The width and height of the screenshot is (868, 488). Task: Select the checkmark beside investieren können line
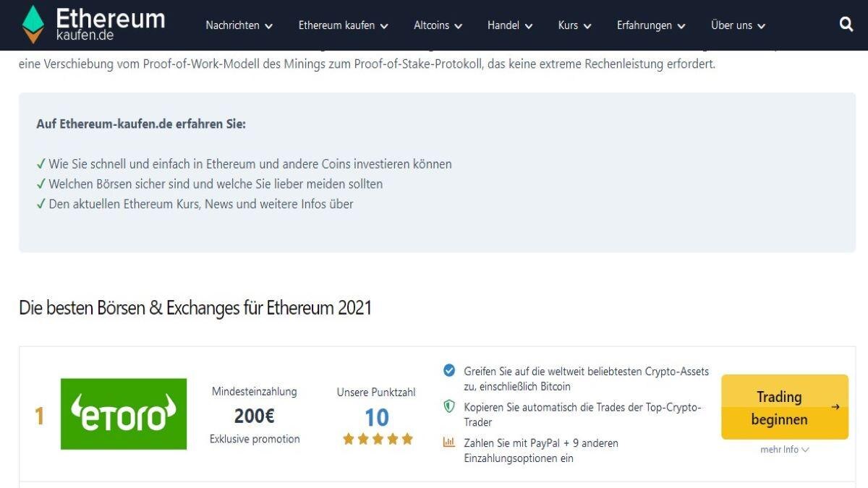(40, 163)
